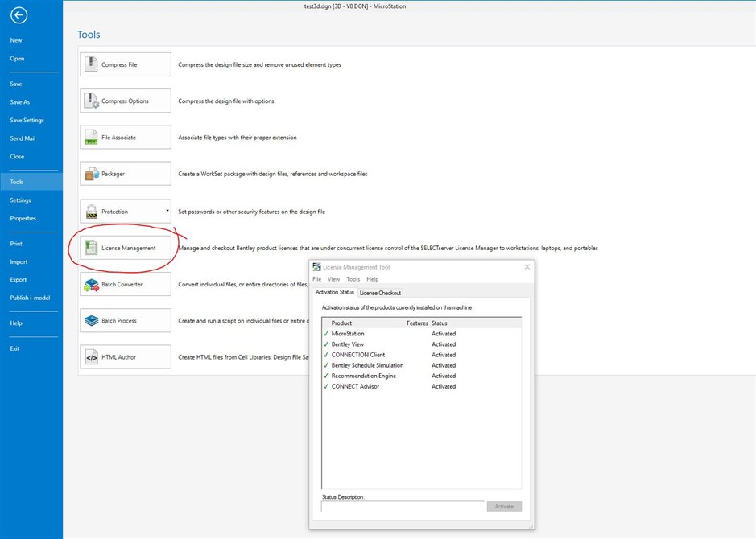
Task: Choose Close in the backstage sidebar
Action: pos(17,157)
